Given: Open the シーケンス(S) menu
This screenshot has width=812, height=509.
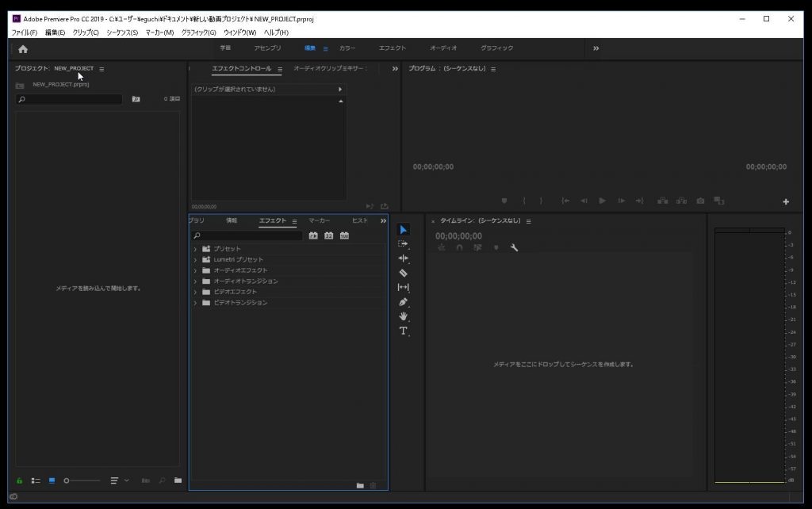Looking at the screenshot, I should click(122, 33).
